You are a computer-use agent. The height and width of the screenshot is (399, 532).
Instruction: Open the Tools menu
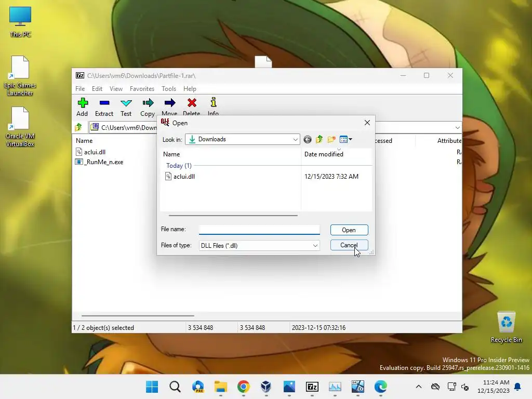click(x=169, y=88)
